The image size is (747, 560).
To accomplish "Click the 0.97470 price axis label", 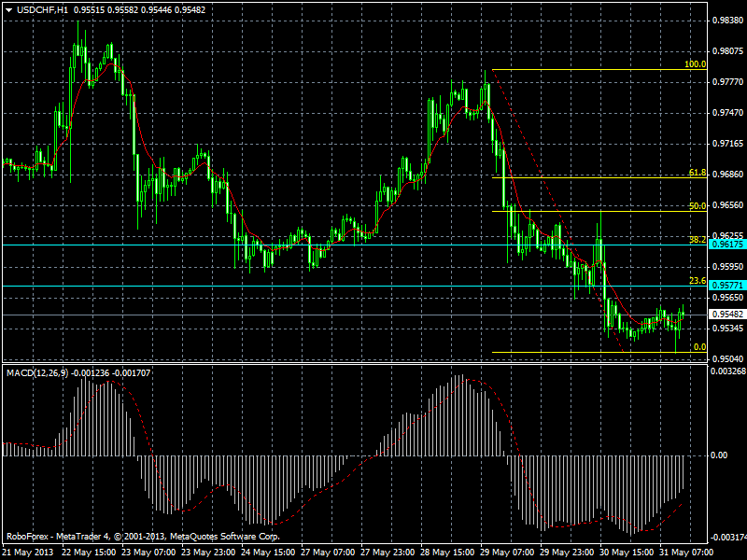I will [727, 113].
